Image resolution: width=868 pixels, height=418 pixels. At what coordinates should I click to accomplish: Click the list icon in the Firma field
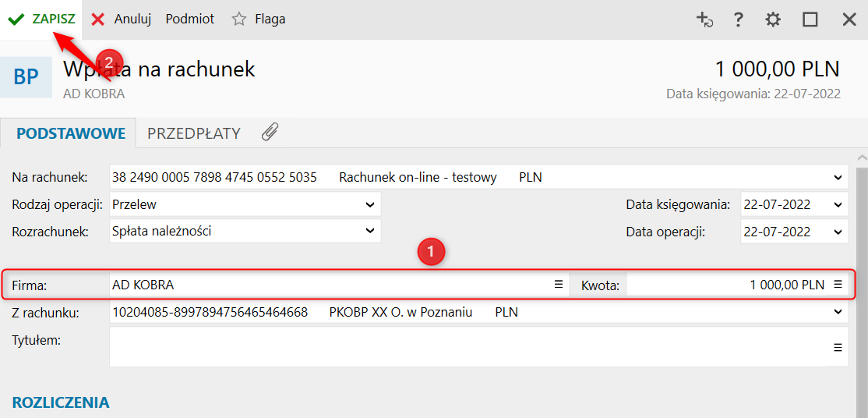pos(559,285)
